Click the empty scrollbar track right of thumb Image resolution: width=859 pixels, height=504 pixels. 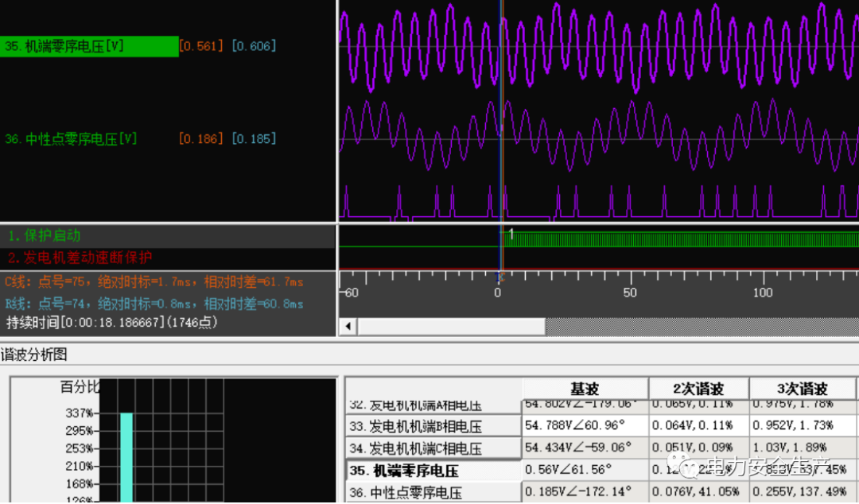click(700, 327)
